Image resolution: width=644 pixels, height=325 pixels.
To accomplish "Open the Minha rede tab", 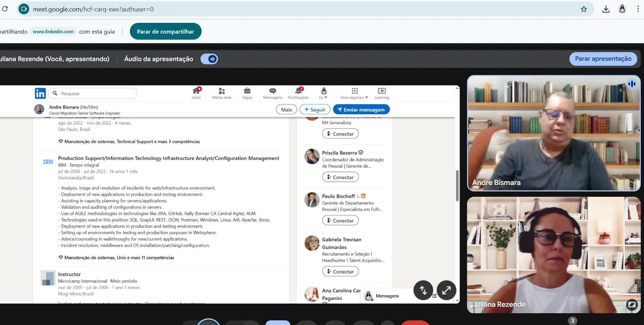I will click(x=222, y=93).
